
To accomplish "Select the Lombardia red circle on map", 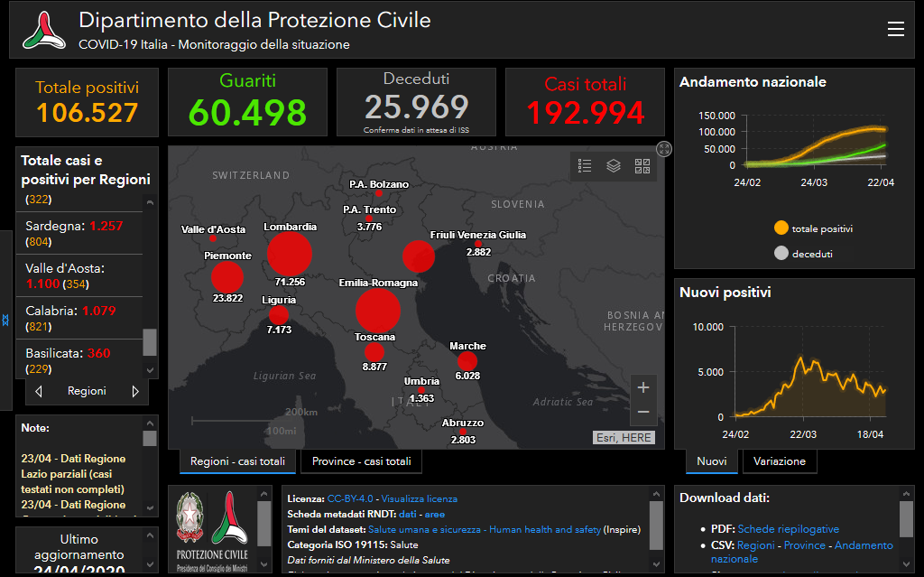I will pyautogui.click(x=290, y=254).
